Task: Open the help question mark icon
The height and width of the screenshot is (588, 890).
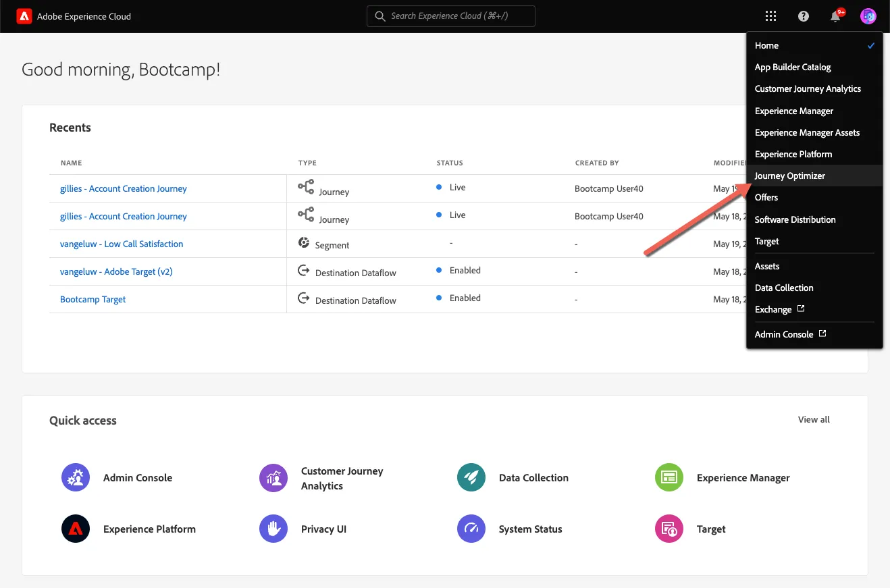Action: [803, 16]
